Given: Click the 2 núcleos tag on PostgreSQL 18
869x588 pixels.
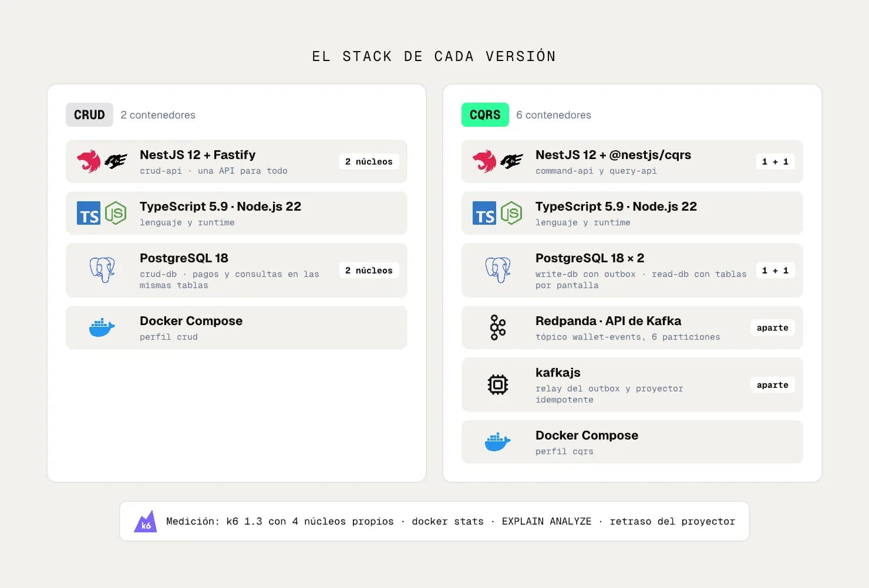Looking at the screenshot, I should pos(369,271).
